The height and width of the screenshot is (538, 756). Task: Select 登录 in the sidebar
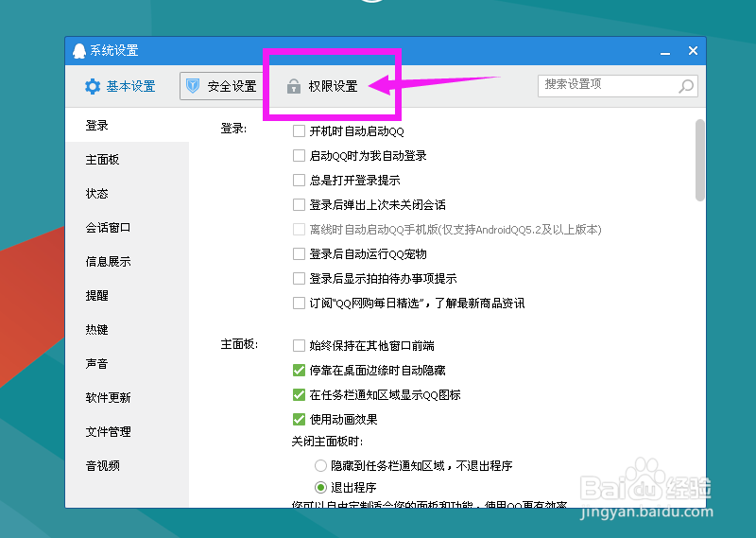point(128,126)
